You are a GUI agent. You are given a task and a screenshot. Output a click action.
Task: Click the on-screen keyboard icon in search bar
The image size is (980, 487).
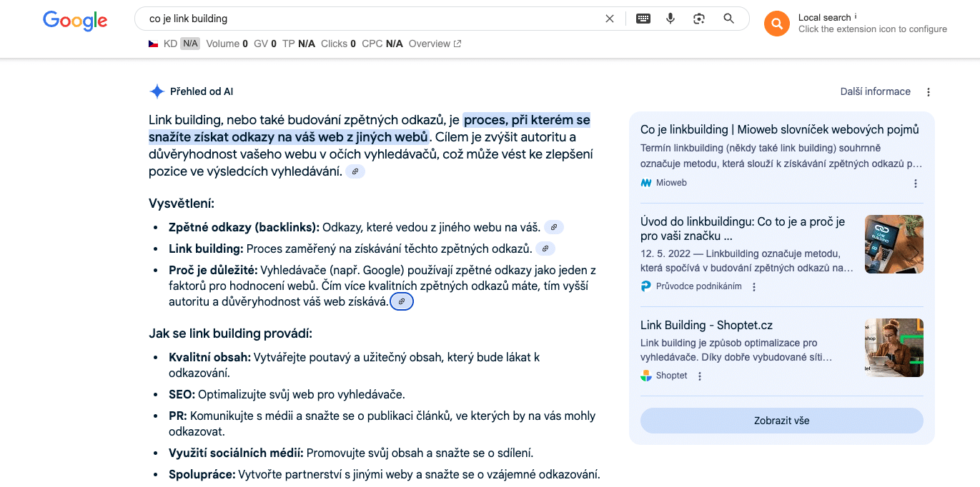click(643, 18)
